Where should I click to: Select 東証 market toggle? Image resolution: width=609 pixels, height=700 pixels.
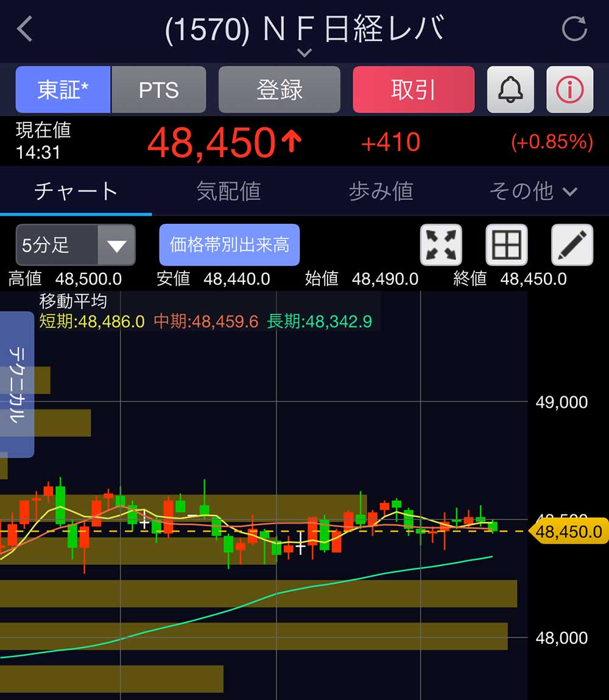pyautogui.click(x=63, y=90)
